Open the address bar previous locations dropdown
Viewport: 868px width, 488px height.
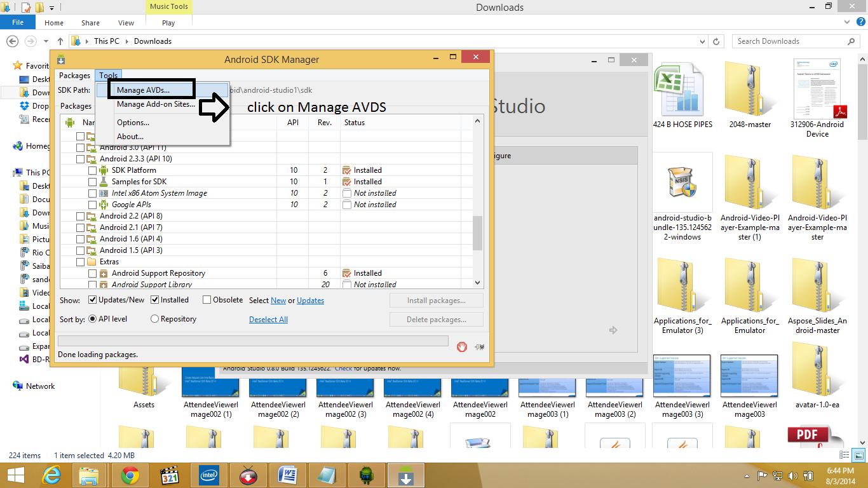[x=702, y=41]
